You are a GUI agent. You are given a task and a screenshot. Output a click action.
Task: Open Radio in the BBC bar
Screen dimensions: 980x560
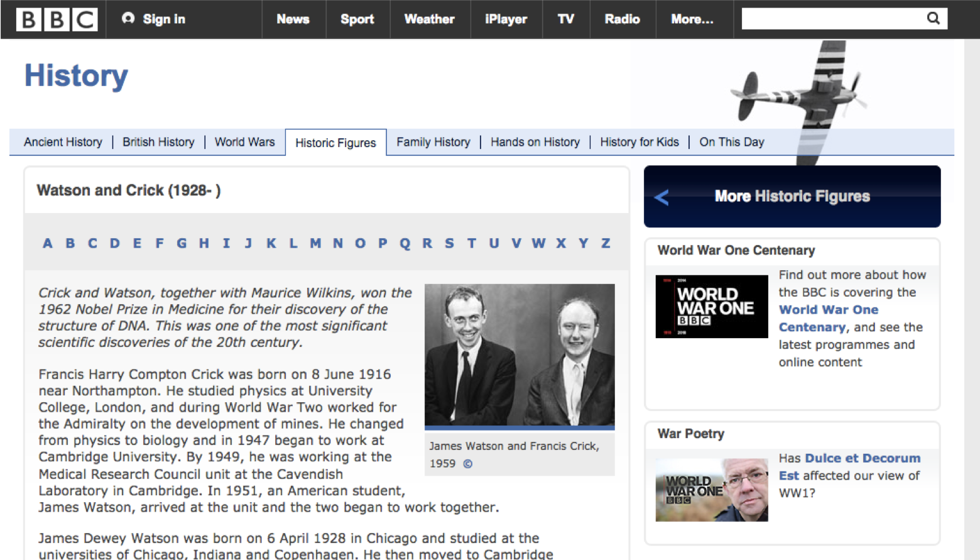pyautogui.click(x=623, y=19)
